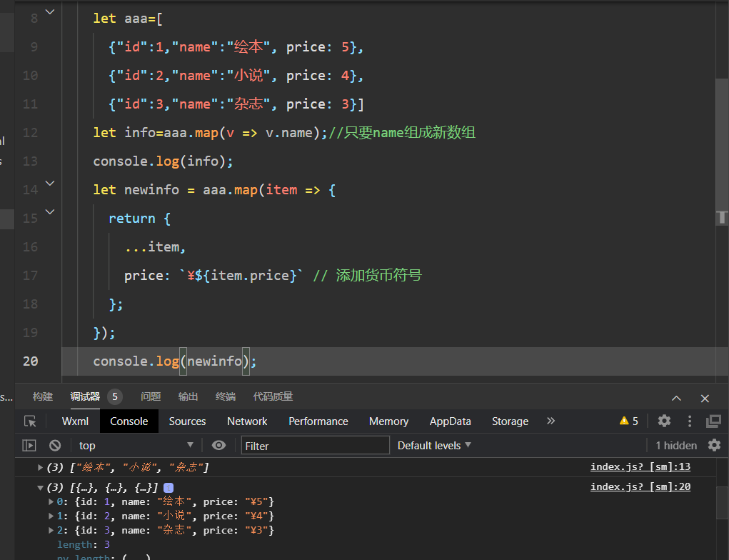729x560 pixels.
Task: Collapse the logged array from line 20
Action: 41,487
